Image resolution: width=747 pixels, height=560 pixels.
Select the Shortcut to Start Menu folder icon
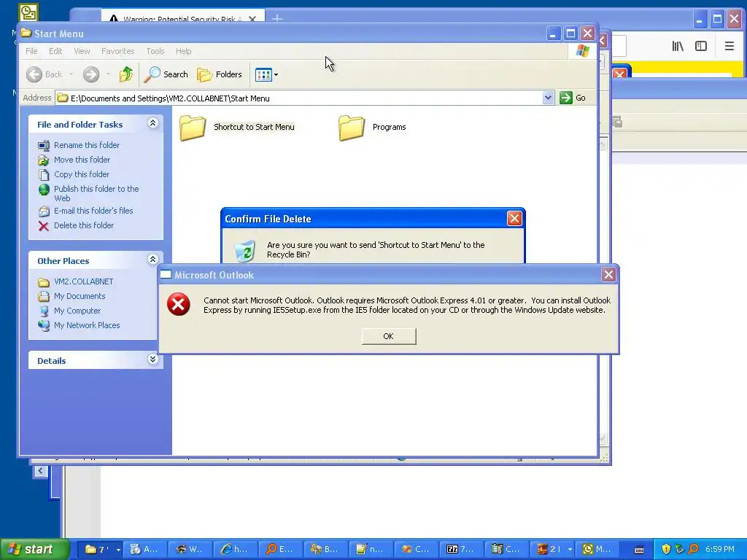click(193, 128)
